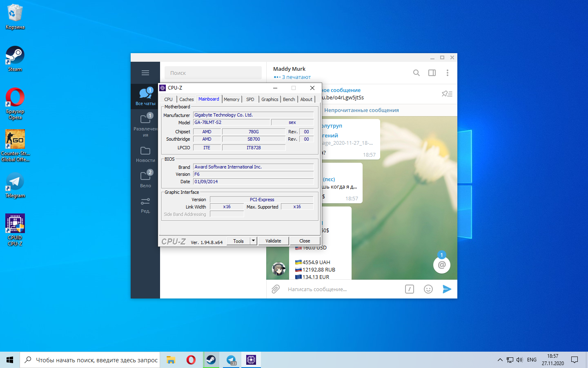Switch to the Memory tab in CPU-Z
The width and height of the screenshot is (588, 368).
232,99
